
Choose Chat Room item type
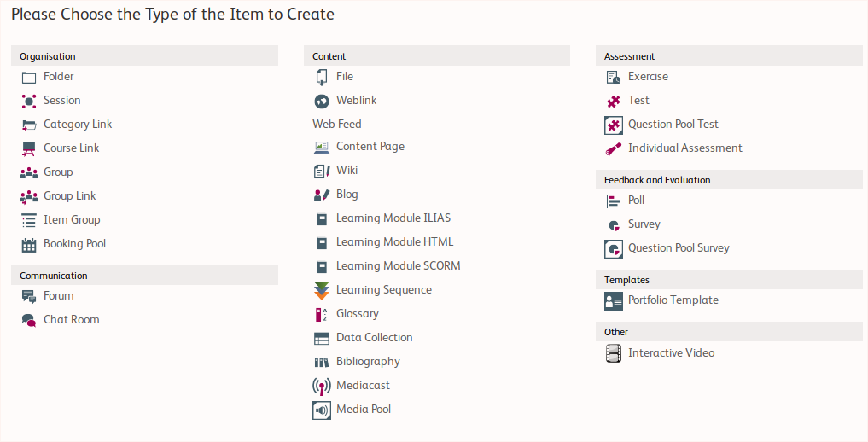pos(71,320)
